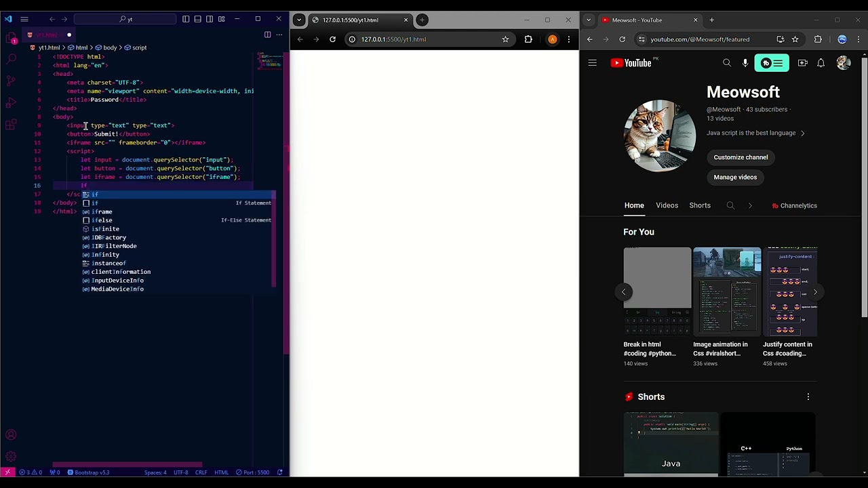
Task: Click 'Port : 5500' Live Server status
Action: click(252, 472)
